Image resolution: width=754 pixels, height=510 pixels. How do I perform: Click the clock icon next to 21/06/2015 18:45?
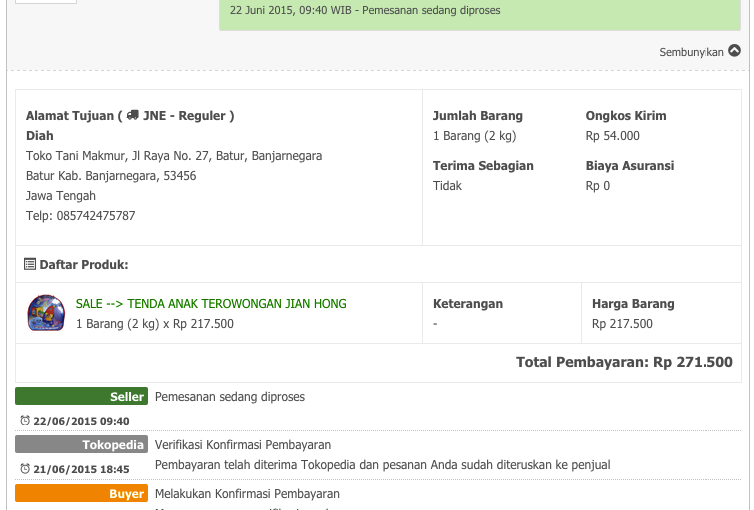pos(25,469)
